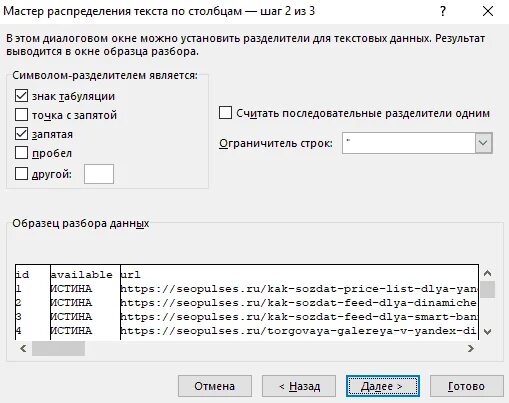Screen dimensions: 509x403
Task: Uncheck the 'знак табуляции' checkbox
Action: 21,96
